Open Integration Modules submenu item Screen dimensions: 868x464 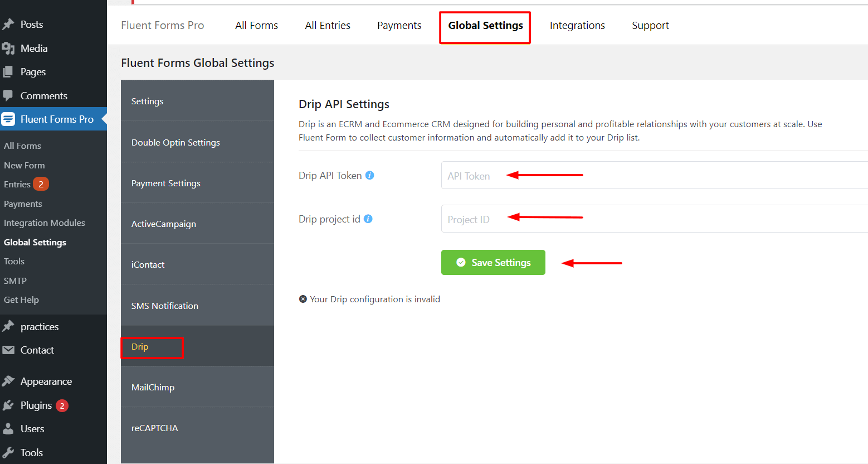[45, 223]
